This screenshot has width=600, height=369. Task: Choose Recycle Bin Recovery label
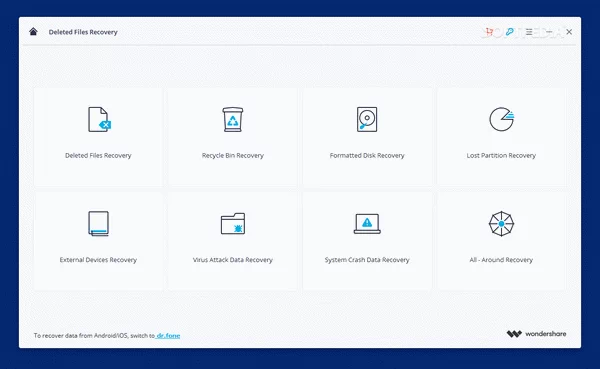pos(233,155)
